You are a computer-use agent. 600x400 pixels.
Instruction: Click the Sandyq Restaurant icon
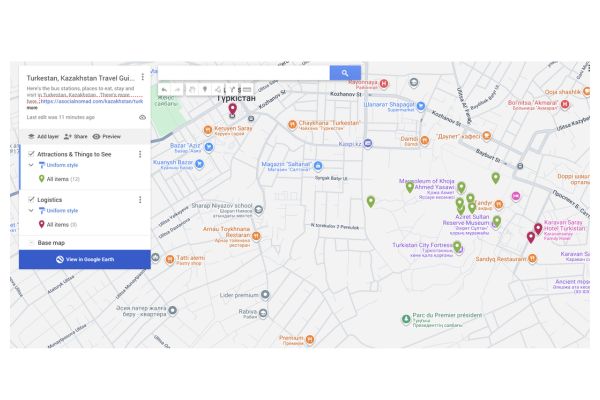(532, 259)
